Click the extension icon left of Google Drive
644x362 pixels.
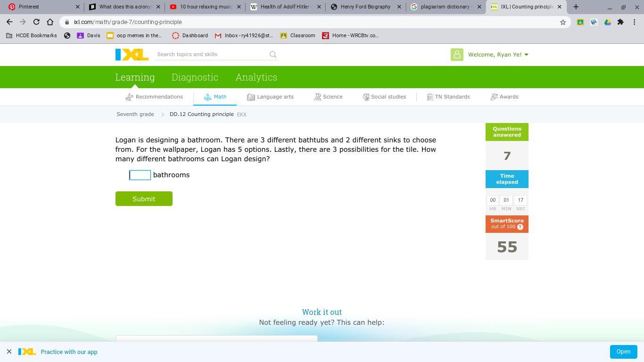(x=594, y=22)
